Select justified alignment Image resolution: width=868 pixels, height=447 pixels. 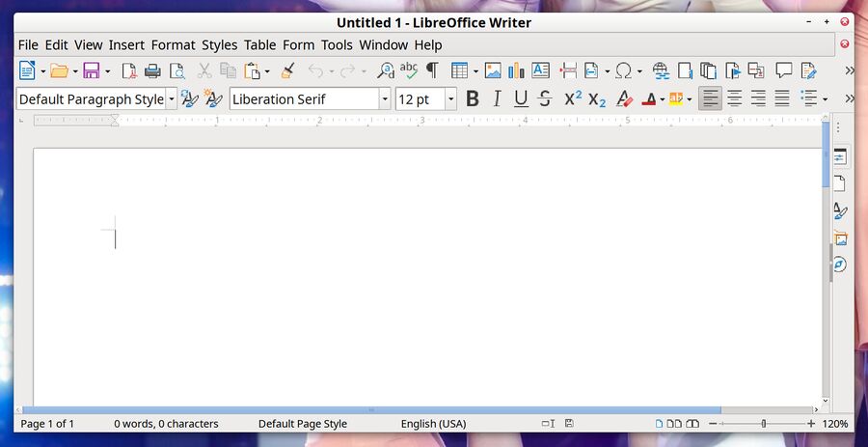coord(781,99)
